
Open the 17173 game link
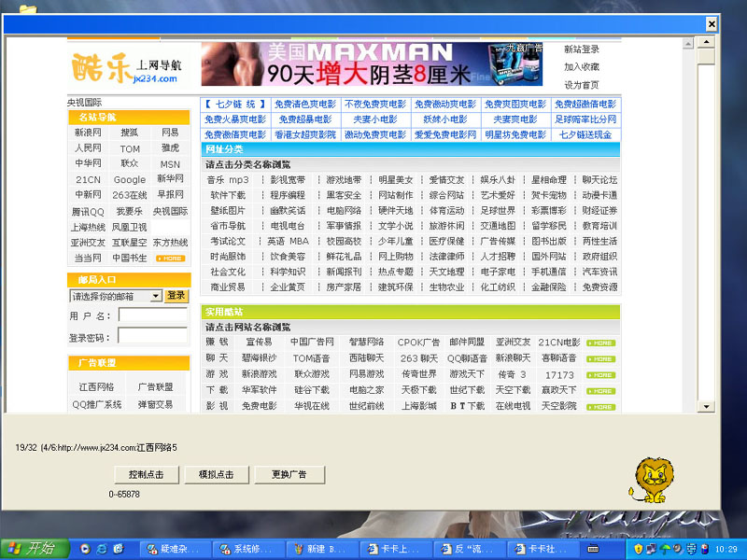tap(559, 375)
